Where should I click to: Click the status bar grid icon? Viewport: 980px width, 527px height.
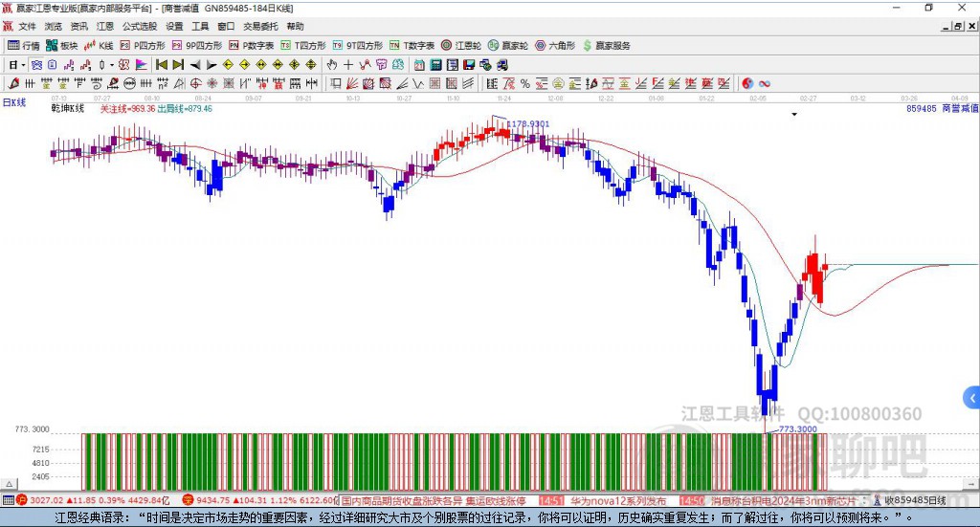(x=8, y=500)
